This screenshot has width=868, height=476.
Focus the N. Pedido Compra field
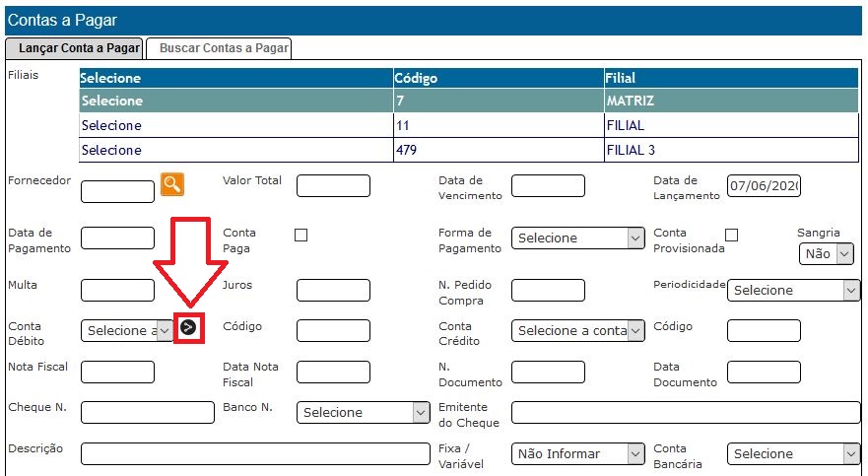(x=548, y=290)
